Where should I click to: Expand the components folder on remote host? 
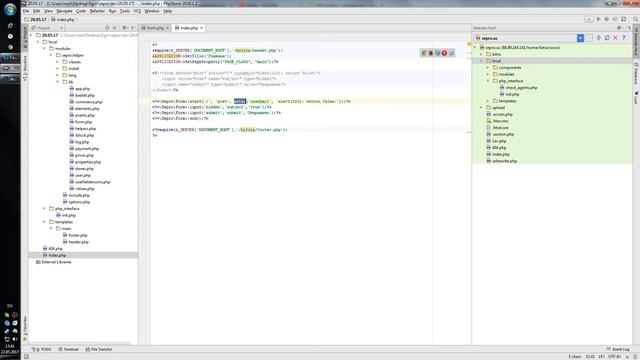tap(488, 67)
